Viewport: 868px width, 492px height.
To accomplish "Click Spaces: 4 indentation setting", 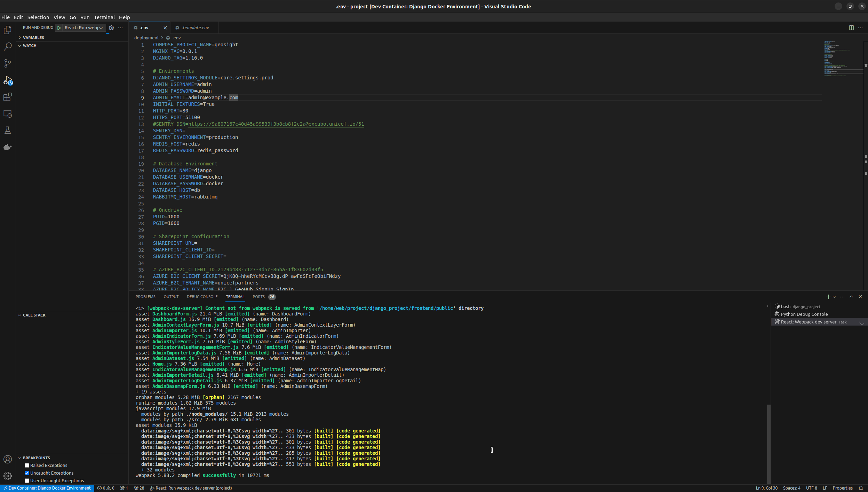I will [x=791, y=488].
